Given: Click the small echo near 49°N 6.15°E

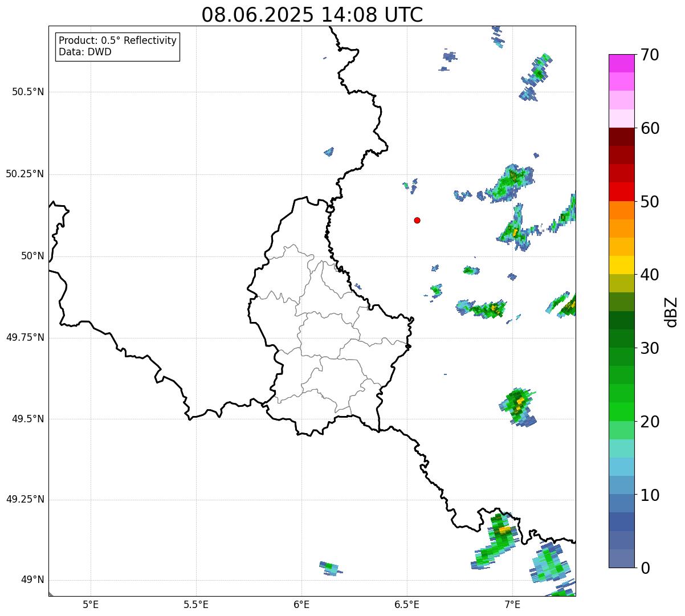Looking at the screenshot, I should point(330,568).
